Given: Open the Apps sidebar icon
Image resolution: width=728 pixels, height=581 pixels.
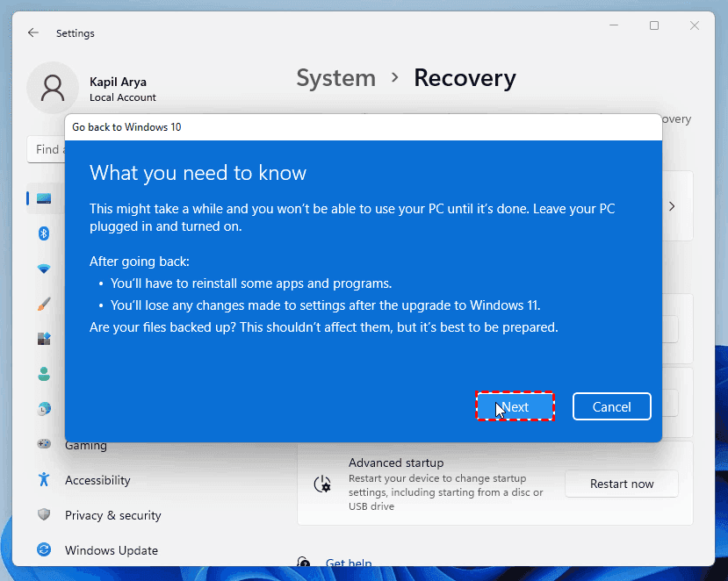Looking at the screenshot, I should point(44,339).
